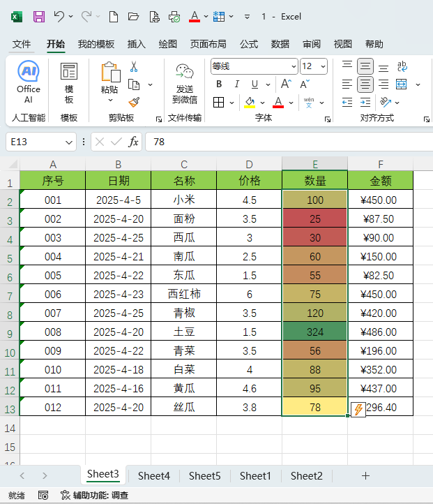Expand the paste options arrow under 粘贴
Image resolution: width=433 pixels, height=504 pixels.
point(110,101)
